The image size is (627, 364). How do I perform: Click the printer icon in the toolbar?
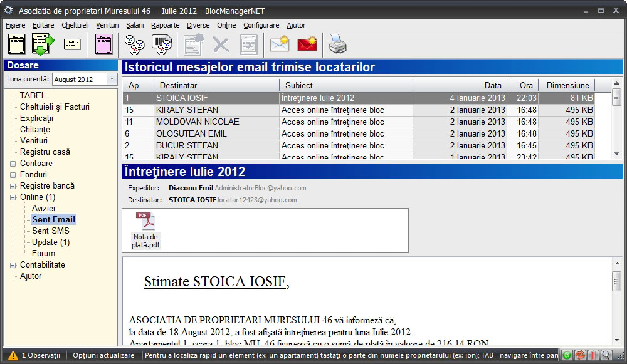[337, 44]
